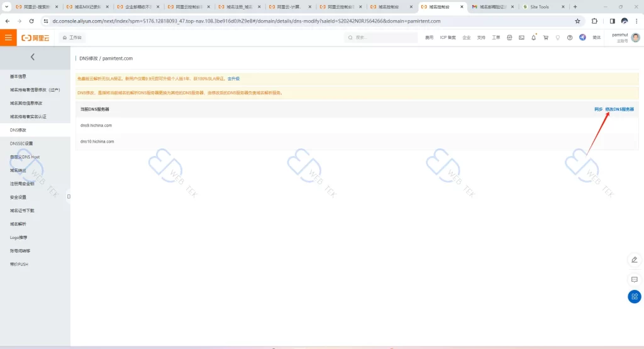Open 基本信息 in the sidebar
Screen dimensions: 644x349
tap(18, 76)
